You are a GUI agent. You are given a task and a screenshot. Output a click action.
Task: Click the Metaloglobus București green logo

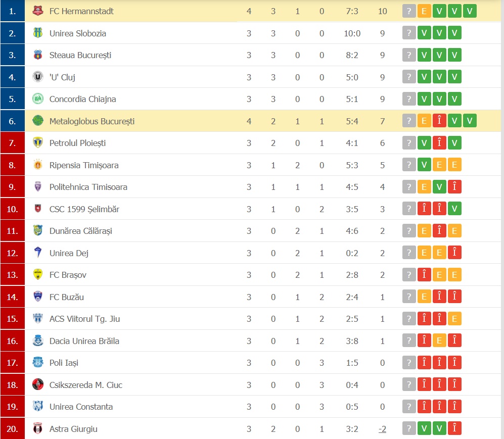point(38,121)
